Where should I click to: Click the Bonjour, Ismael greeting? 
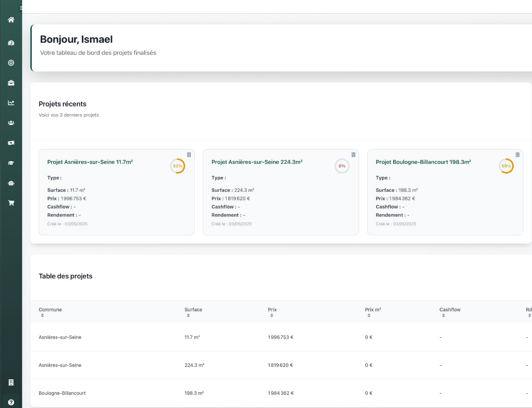(76, 39)
